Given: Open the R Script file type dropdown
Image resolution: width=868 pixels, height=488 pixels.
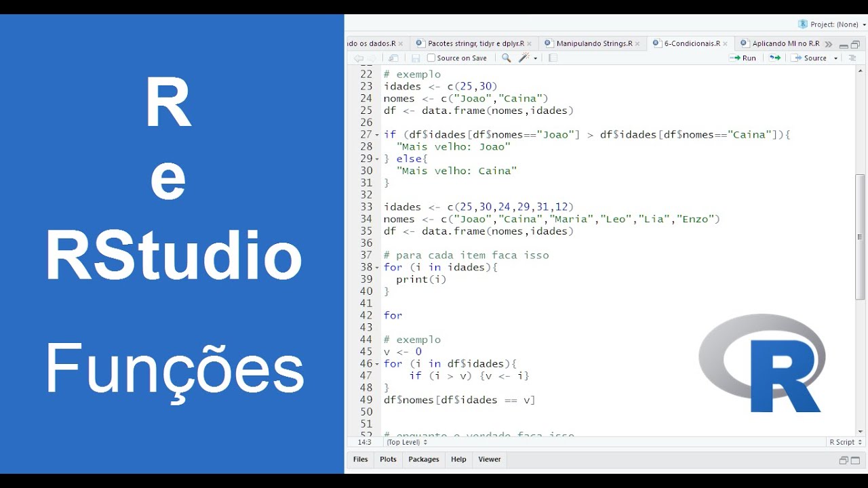Looking at the screenshot, I should click(x=845, y=442).
